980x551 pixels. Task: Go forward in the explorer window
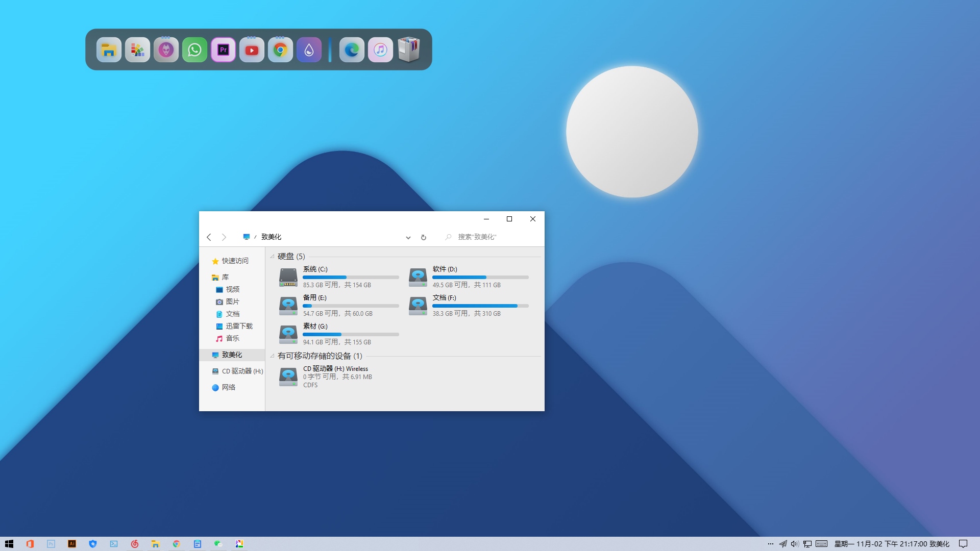pos(224,237)
